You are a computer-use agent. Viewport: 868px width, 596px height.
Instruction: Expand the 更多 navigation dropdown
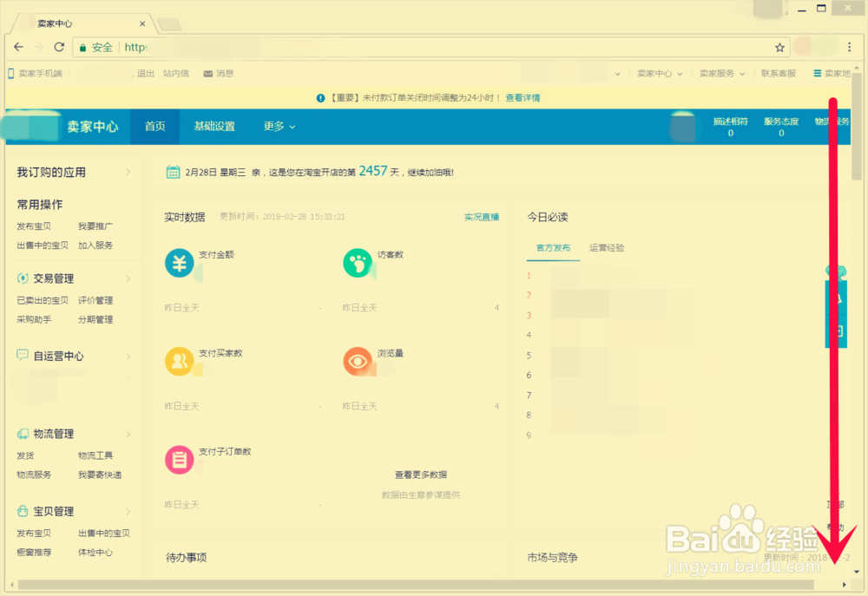point(279,126)
